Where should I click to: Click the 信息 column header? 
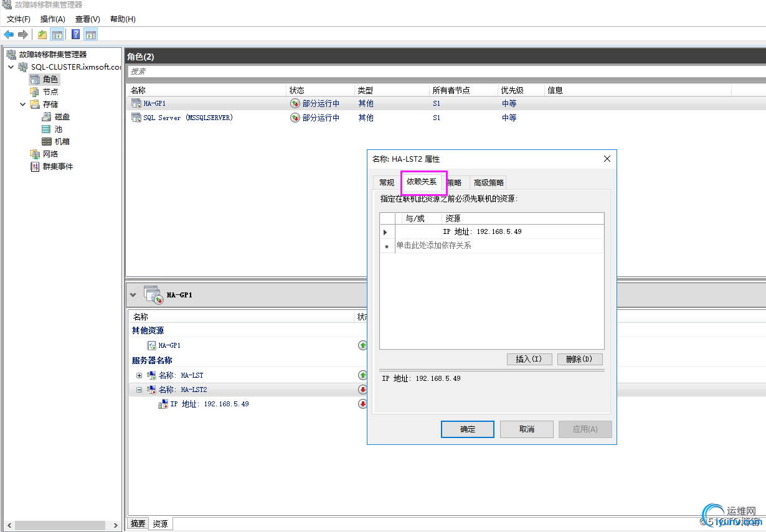click(638, 90)
